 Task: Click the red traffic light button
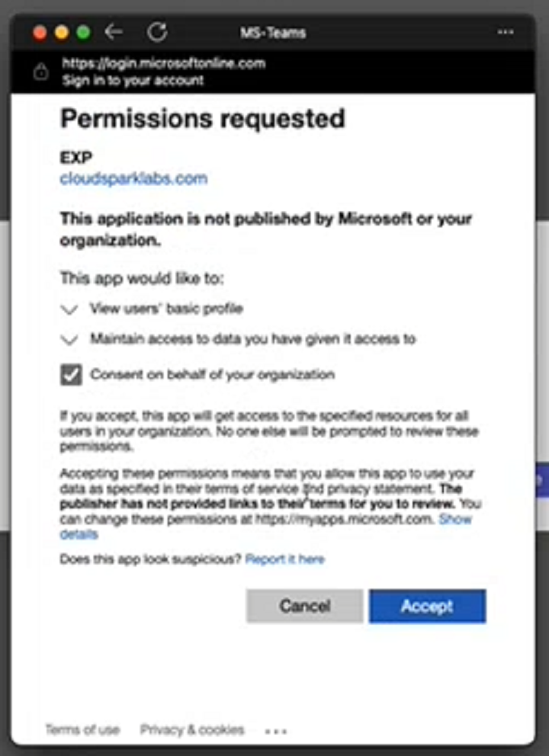(39, 33)
